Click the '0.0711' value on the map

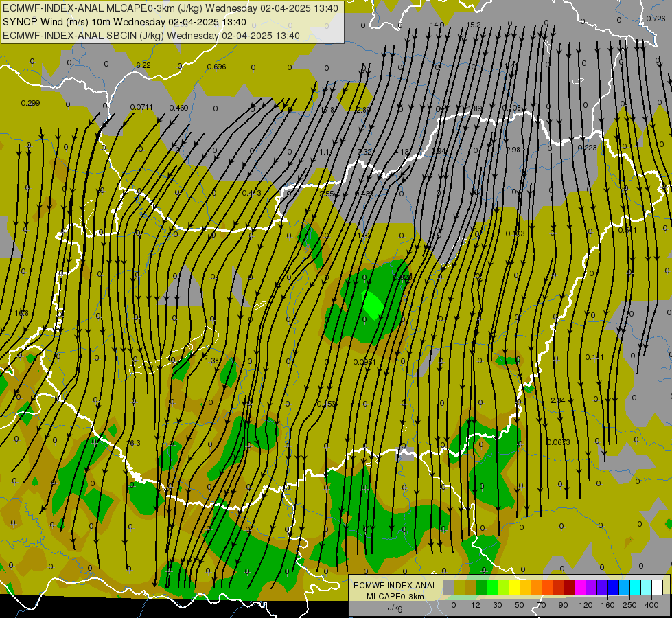click(x=141, y=107)
